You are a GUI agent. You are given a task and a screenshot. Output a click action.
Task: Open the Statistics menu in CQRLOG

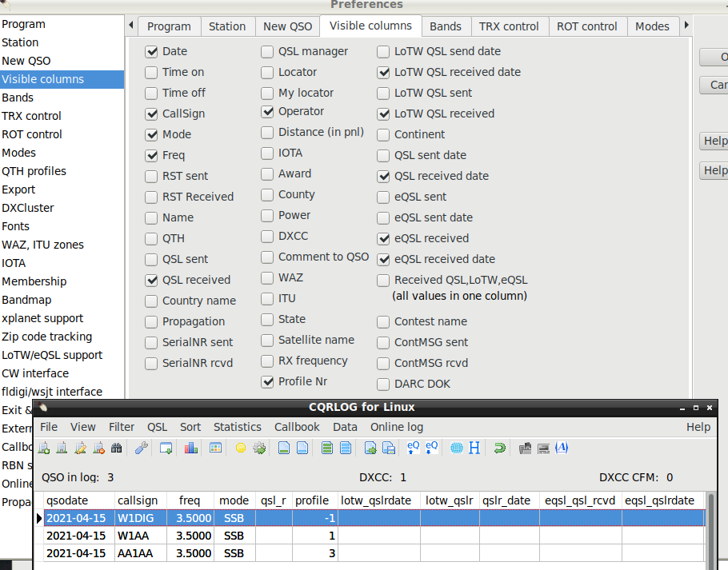[238, 427]
